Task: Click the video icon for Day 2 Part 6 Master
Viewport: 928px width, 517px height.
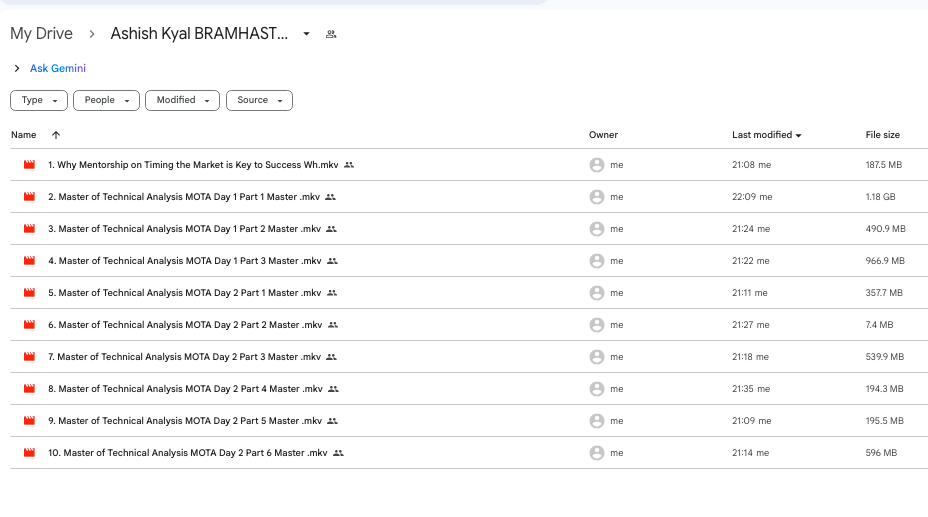Action: [x=29, y=452]
